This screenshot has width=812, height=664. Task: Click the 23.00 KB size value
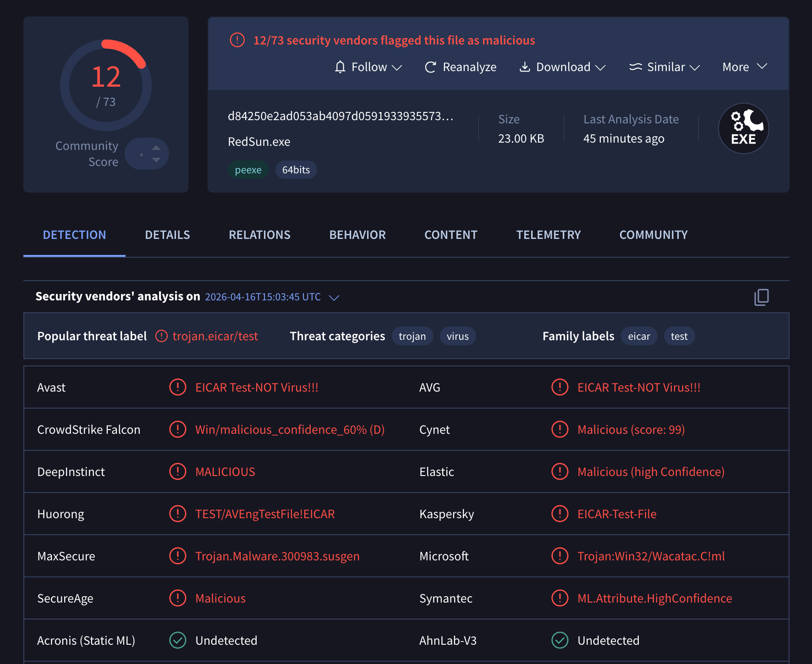pos(521,138)
